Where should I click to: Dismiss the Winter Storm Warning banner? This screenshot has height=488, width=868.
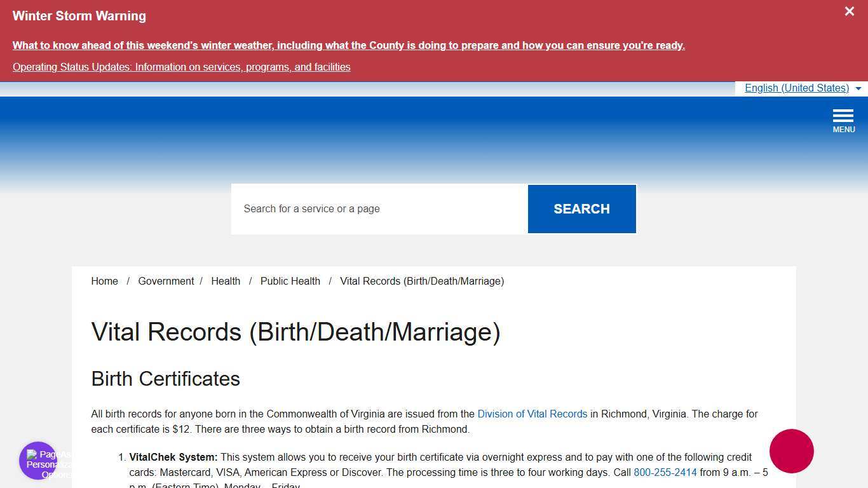click(849, 11)
